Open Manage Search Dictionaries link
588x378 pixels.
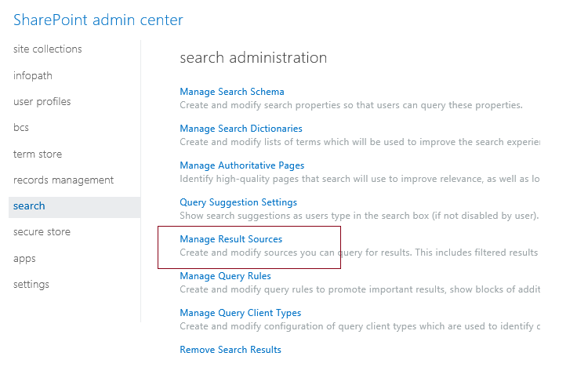(x=241, y=129)
